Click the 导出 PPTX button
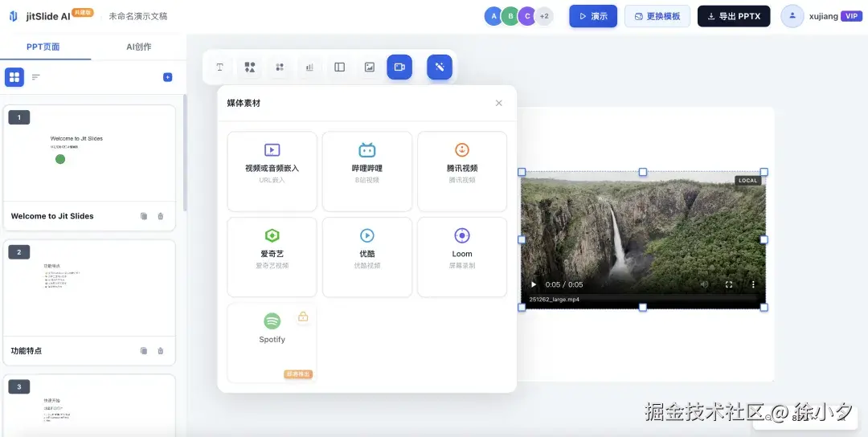868x437 pixels. (734, 16)
